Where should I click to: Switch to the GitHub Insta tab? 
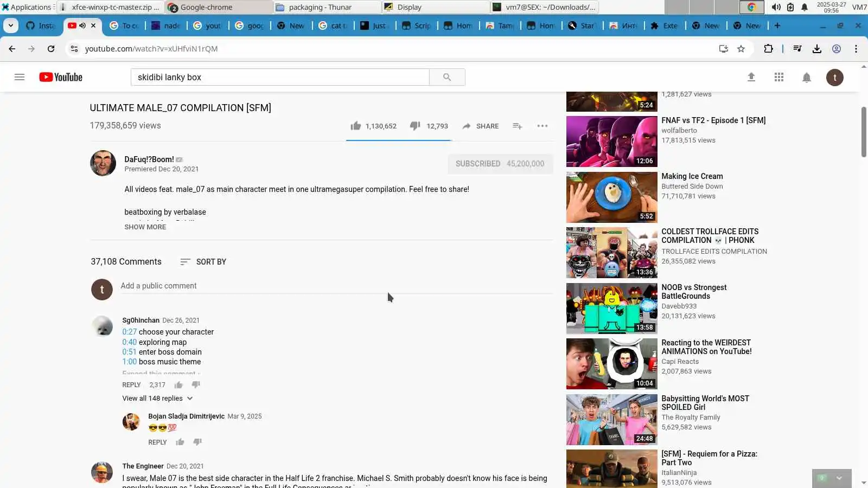tap(41, 25)
